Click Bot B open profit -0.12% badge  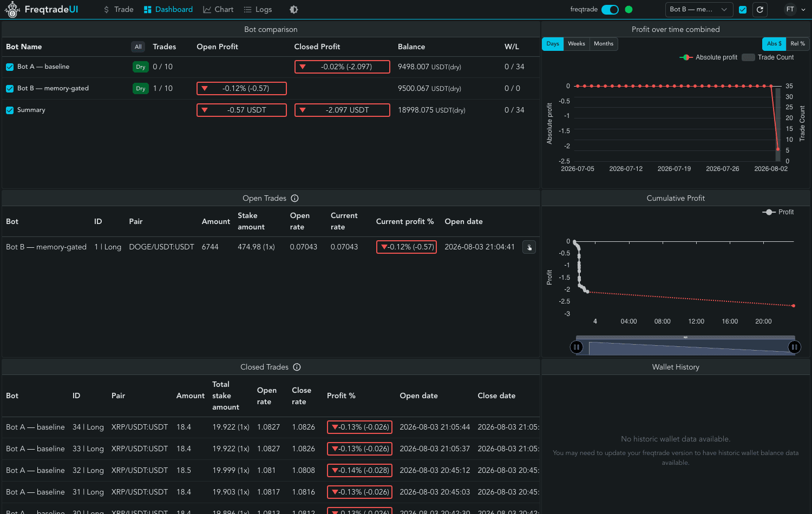241,88
